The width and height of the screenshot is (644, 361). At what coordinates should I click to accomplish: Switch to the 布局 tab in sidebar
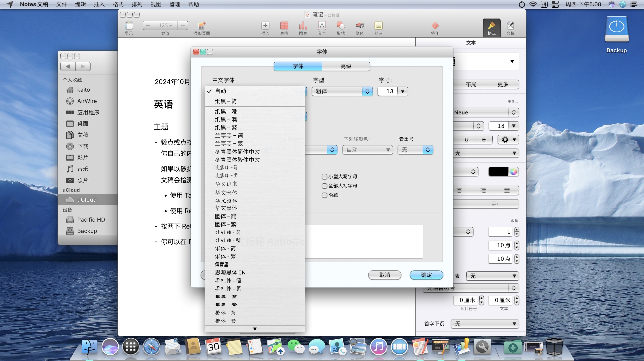click(x=471, y=84)
